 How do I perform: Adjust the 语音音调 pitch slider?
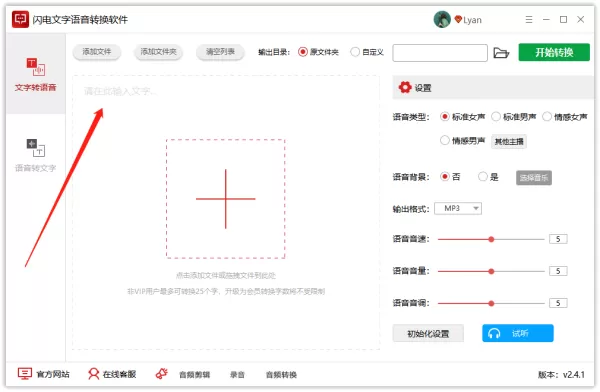click(491, 303)
